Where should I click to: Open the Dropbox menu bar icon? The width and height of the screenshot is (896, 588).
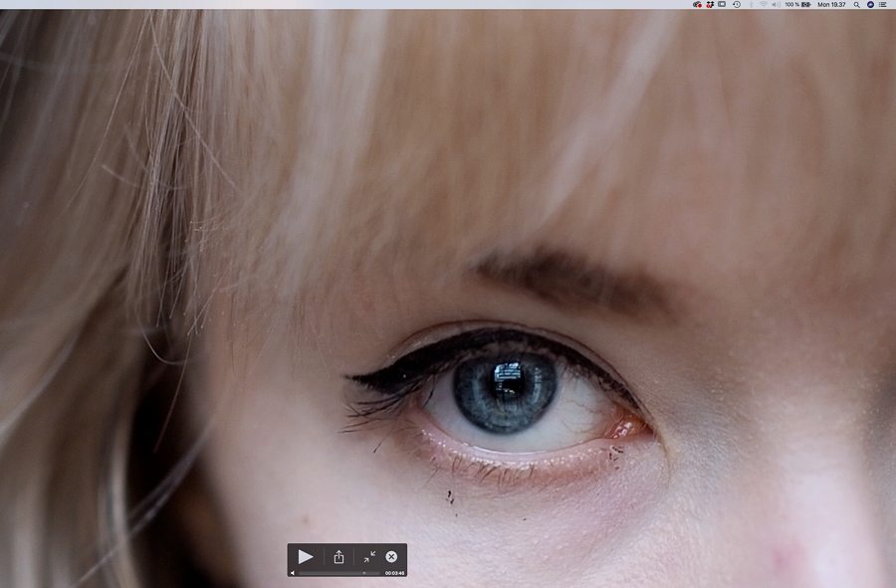tap(710, 5)
